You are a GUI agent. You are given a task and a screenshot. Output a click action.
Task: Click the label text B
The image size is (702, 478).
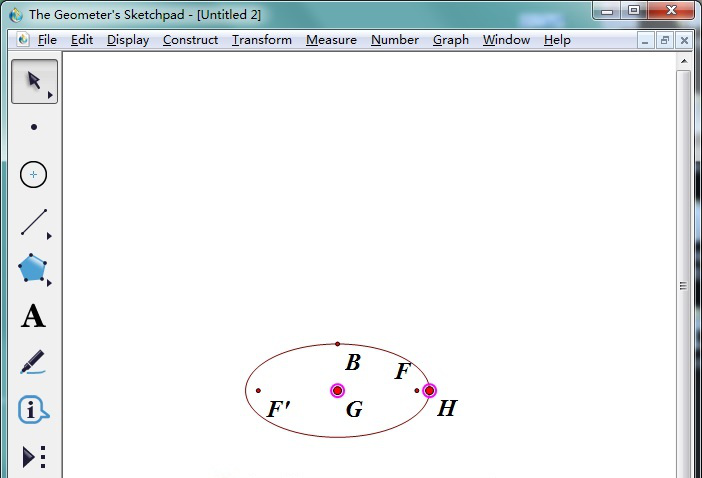(x=353, y=363)
